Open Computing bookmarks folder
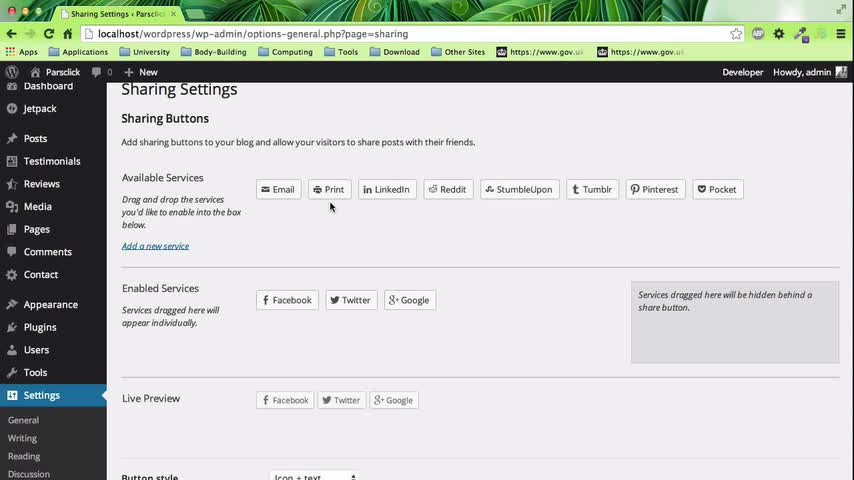Screen dimensions: 854x480 tap(286, 52)
